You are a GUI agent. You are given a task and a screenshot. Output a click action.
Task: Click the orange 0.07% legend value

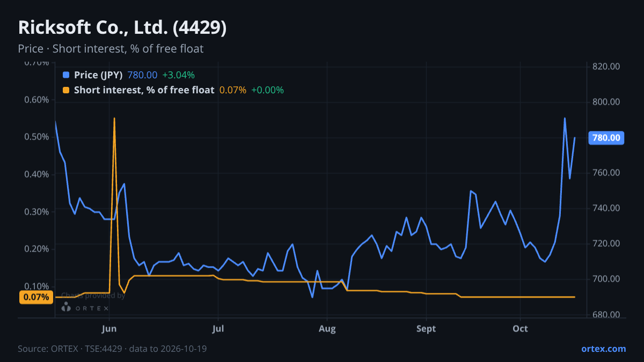[x=233, y=90]
